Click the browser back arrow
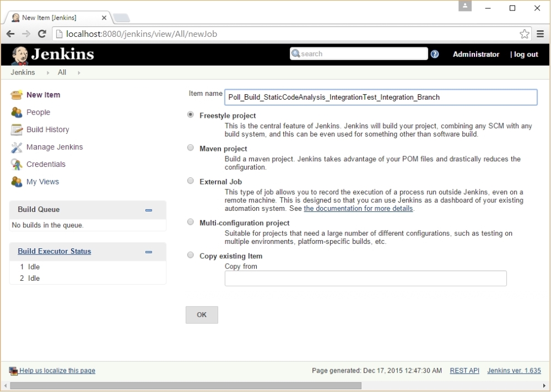551x392 pixels. [10, 34]
